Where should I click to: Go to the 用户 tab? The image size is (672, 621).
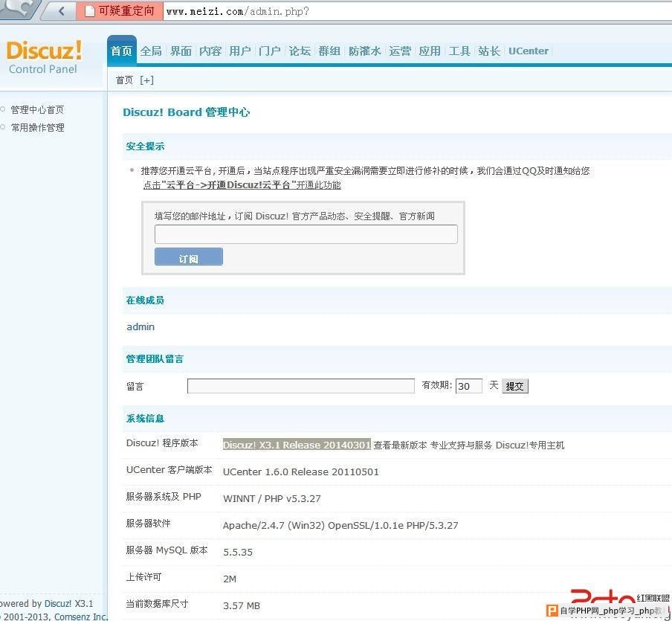pyautogui.click(x=239, y=51)
